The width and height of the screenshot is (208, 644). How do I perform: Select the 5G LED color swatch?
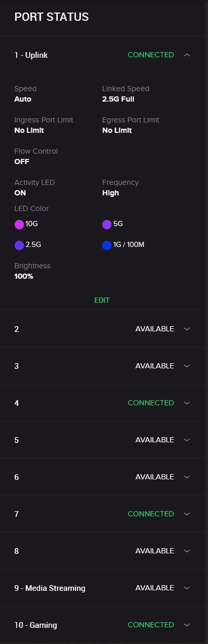coord(107,224)
